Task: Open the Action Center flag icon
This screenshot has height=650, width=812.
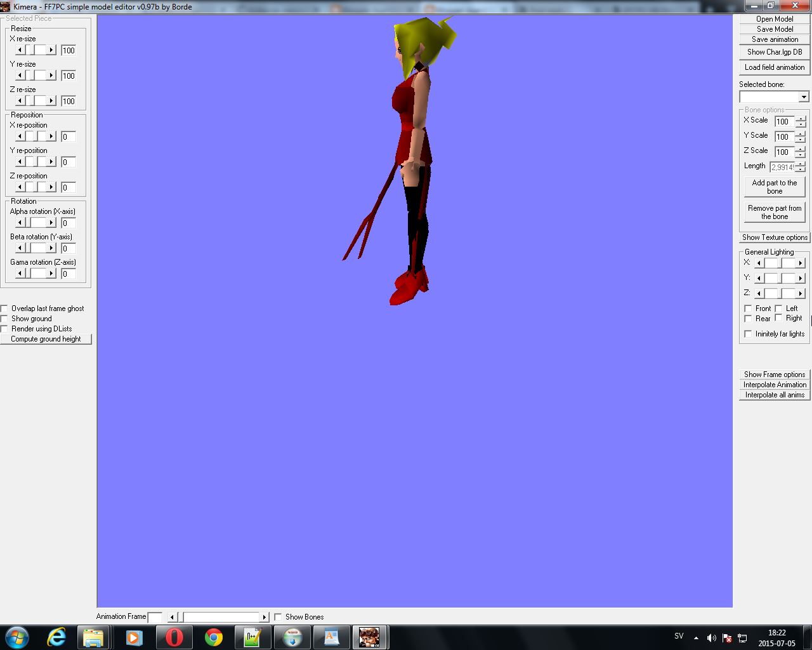Action: (727, 638)
